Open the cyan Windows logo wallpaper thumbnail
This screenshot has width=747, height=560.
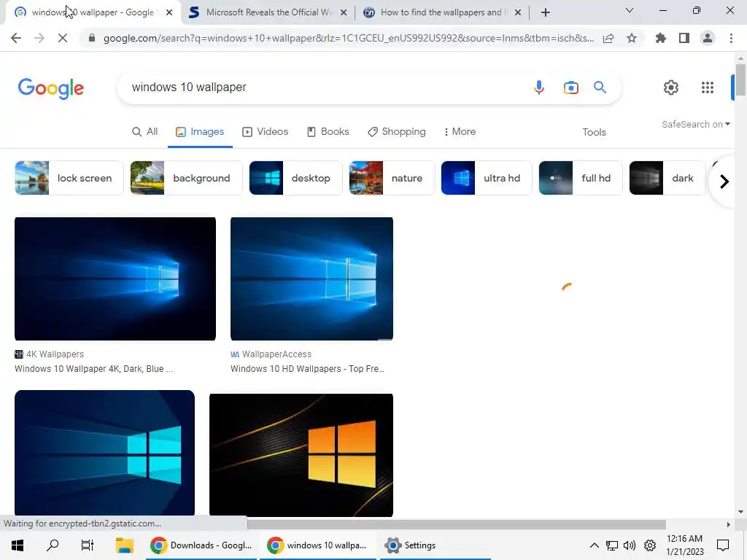click(x=105, y=453)
